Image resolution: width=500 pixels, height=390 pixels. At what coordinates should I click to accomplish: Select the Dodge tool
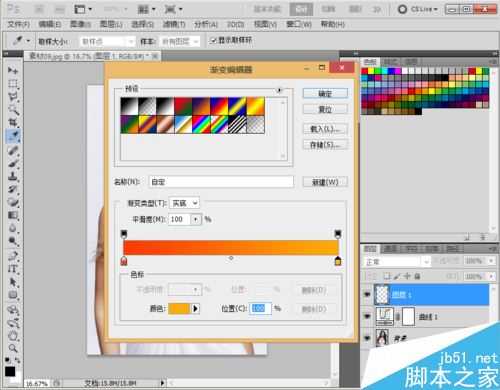[13, 241]
